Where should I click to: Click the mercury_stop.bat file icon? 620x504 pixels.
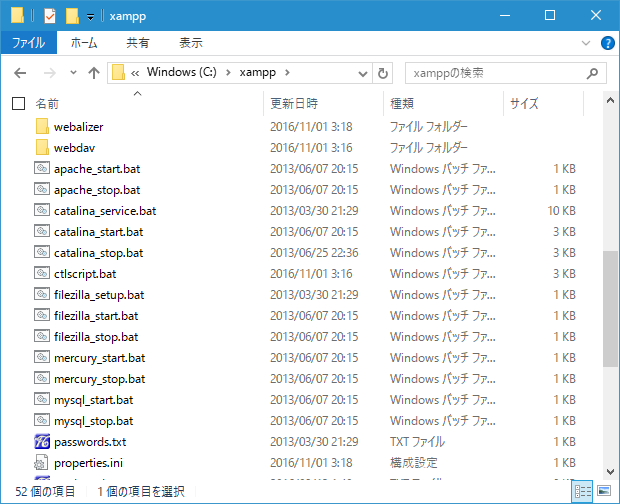pyautogui.click(x=42, y=378)
